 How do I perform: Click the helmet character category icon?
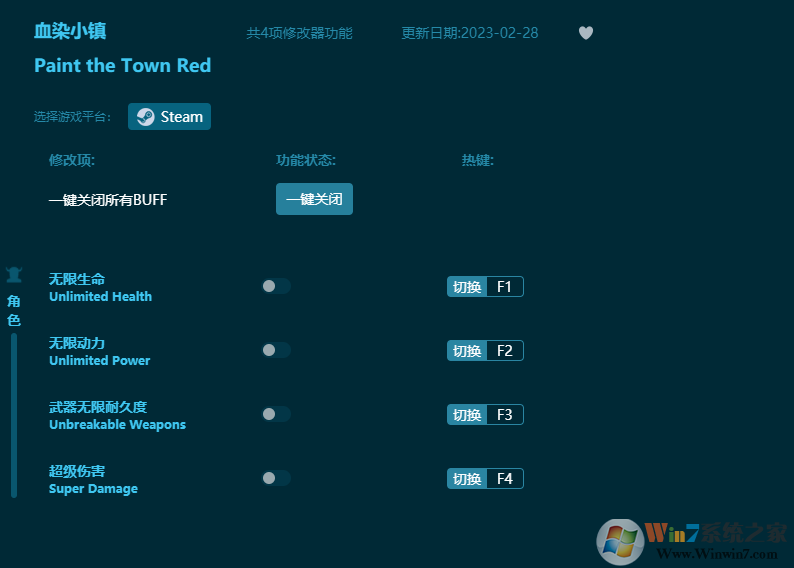coord(14,275)
